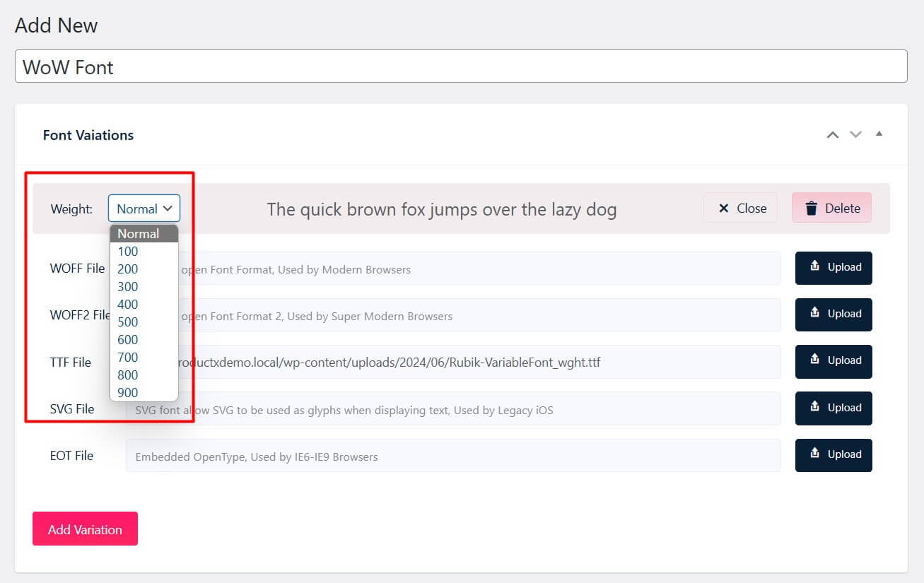Click the TTF File URL field
Screen dimensions: 924x583
click(x=481, y=363)
